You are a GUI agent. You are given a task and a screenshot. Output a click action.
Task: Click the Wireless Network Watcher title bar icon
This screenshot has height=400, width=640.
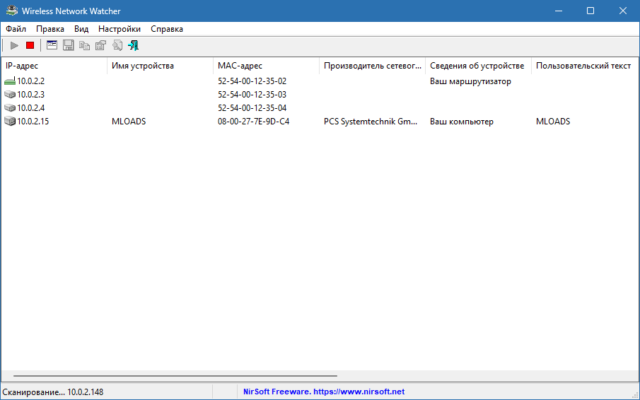(x=12, y=11)
